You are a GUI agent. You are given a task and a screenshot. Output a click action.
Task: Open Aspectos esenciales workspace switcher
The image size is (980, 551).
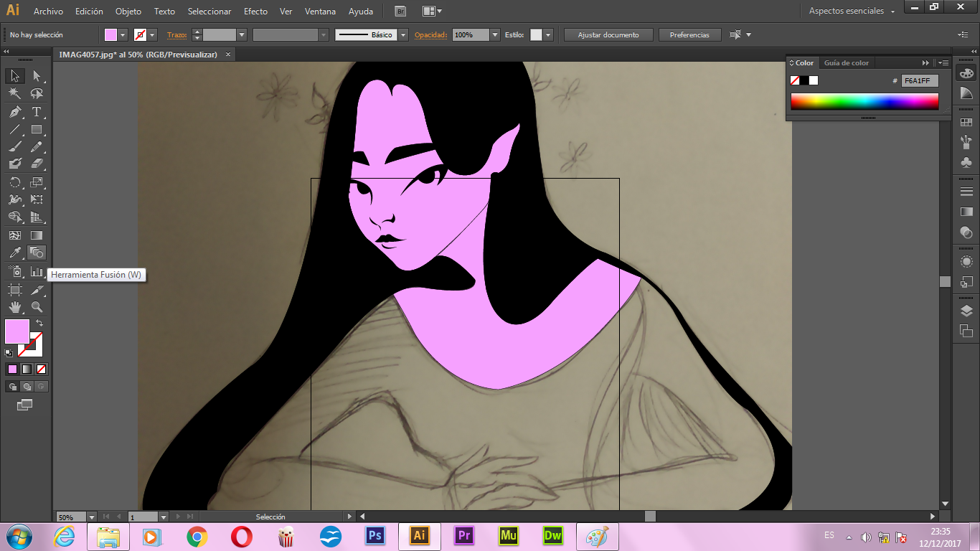point(852,11)
